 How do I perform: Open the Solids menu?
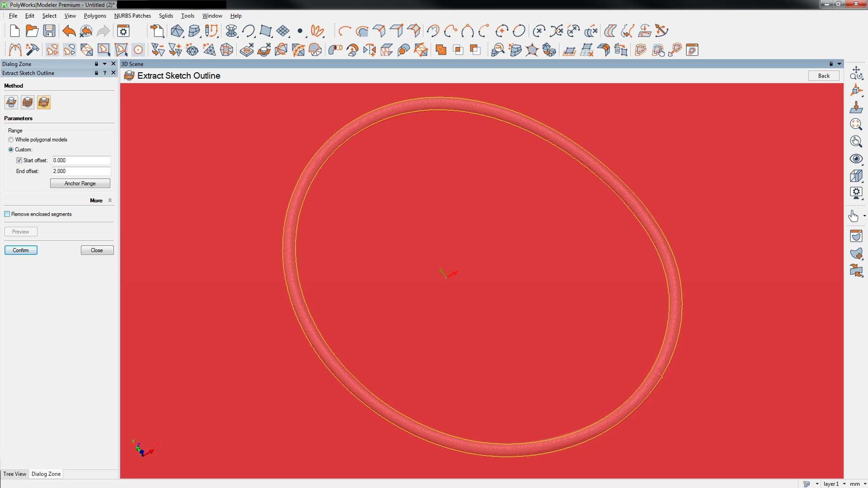[x=166, y=15]
